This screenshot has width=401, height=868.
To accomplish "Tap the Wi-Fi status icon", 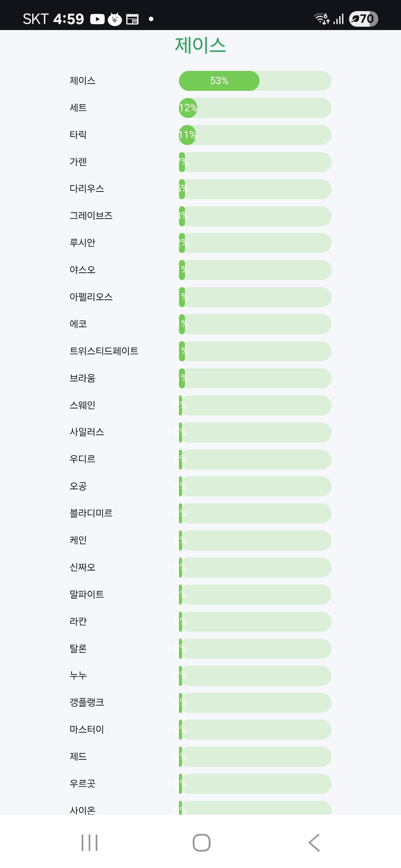I will point(322,19).
